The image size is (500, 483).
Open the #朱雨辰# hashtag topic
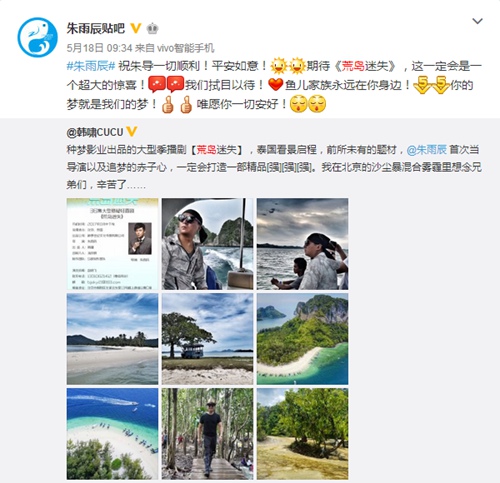[x=91, y=66]
